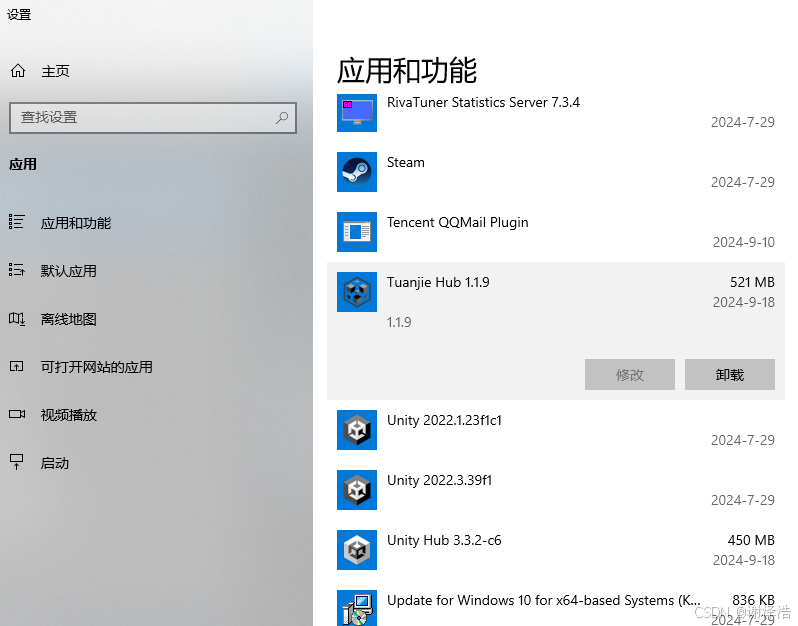
Task: Click the 可打开网站的应用 icon
Action: tap(16, 366)
